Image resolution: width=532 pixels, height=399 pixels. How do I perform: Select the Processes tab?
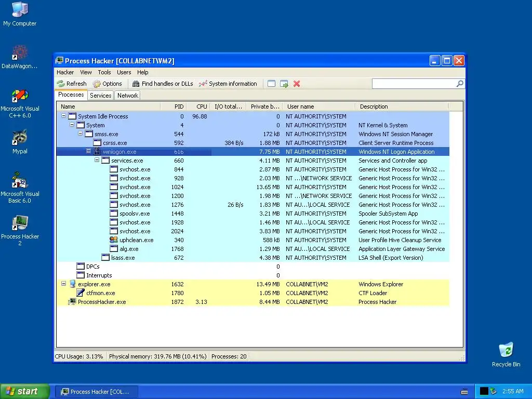coord(71,95)
